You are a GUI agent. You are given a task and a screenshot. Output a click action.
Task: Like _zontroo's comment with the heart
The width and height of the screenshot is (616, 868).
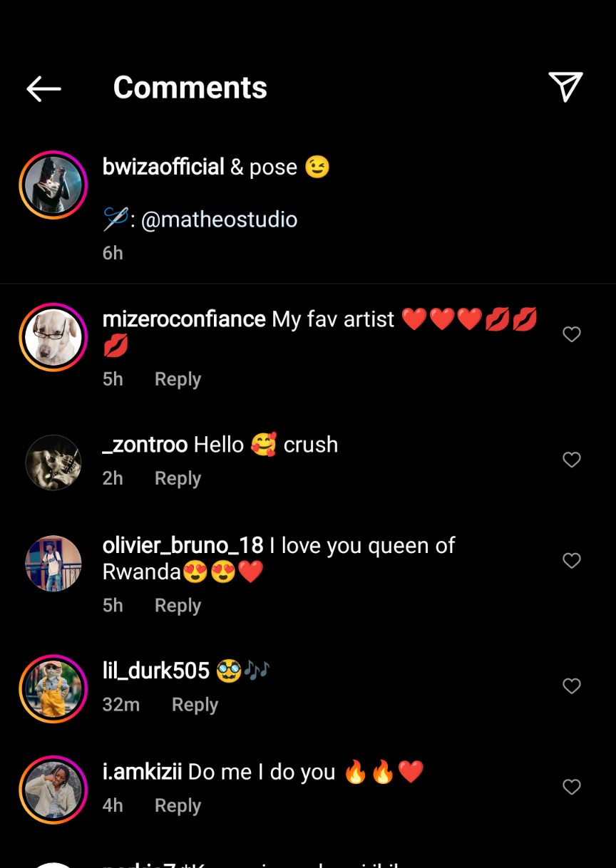[x=572, y=460]
